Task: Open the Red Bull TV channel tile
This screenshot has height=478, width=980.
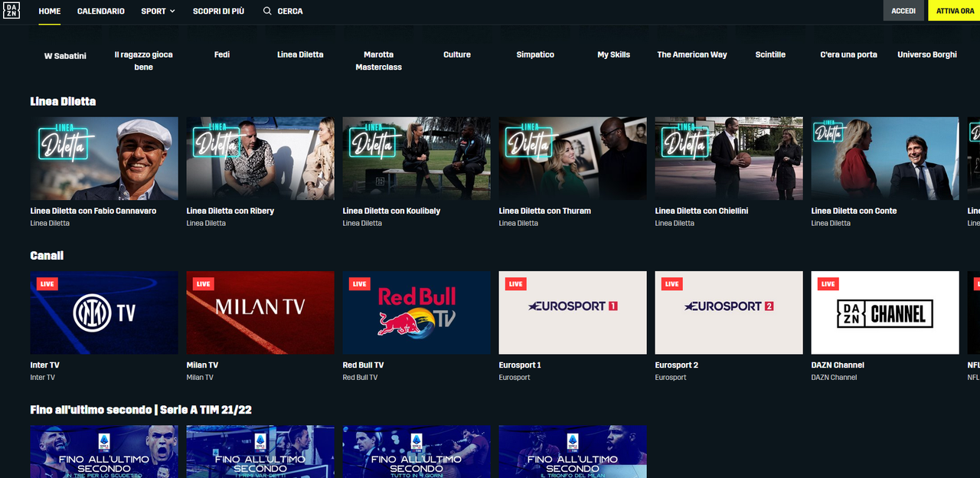Action: pos(416,313)
